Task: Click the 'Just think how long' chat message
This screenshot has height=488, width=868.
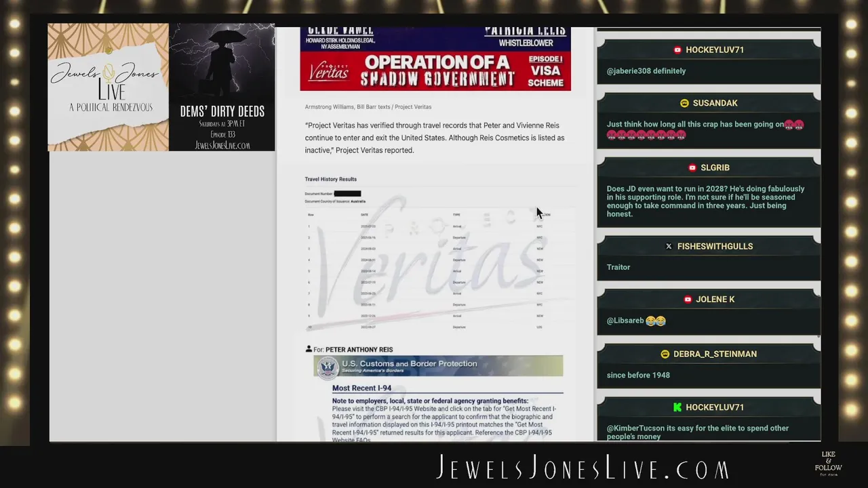Action: [705, 129]
